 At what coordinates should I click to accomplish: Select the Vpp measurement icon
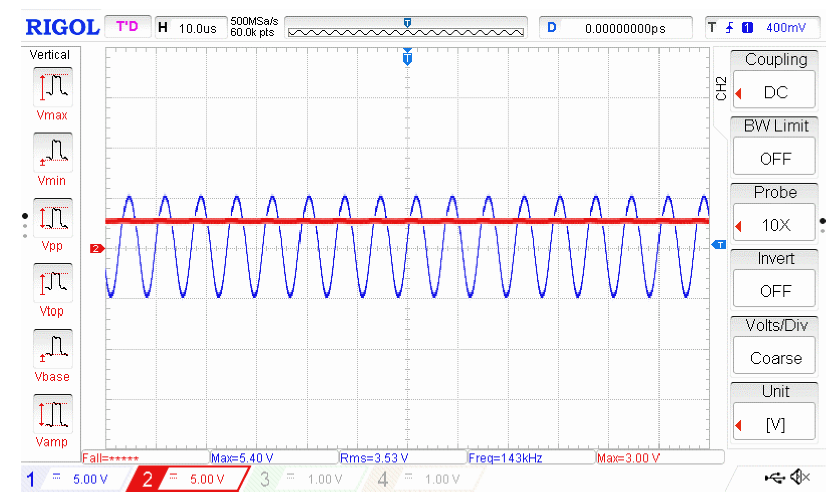click(53, 218)
